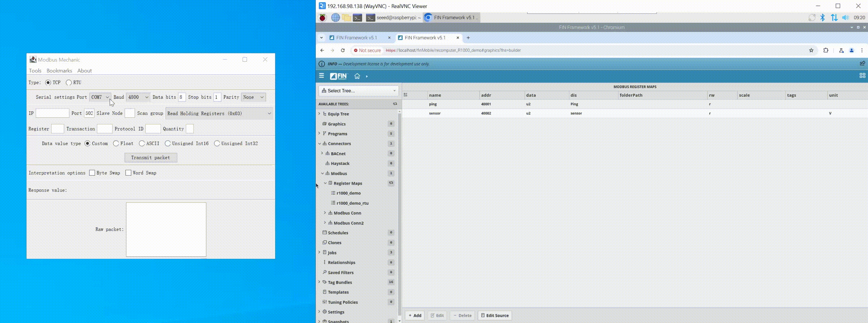The image size is (868, 323).
Task: Click the bookmark star icon
Action: [811, 51]
